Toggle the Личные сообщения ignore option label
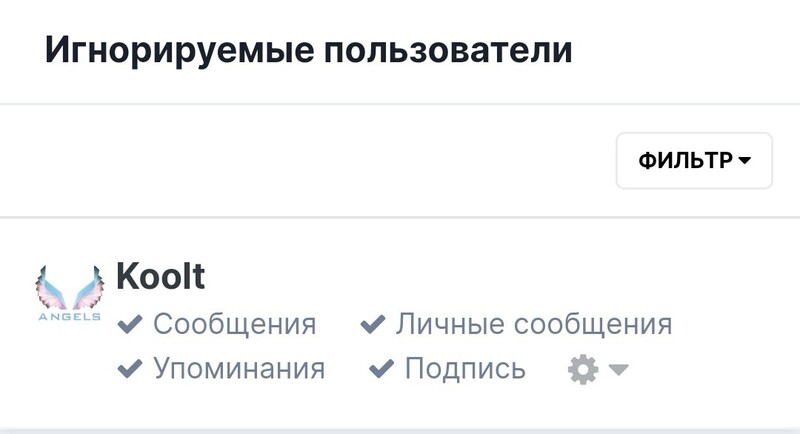The width and height of the screenshot is (800, 434). (x=534, y=324)
